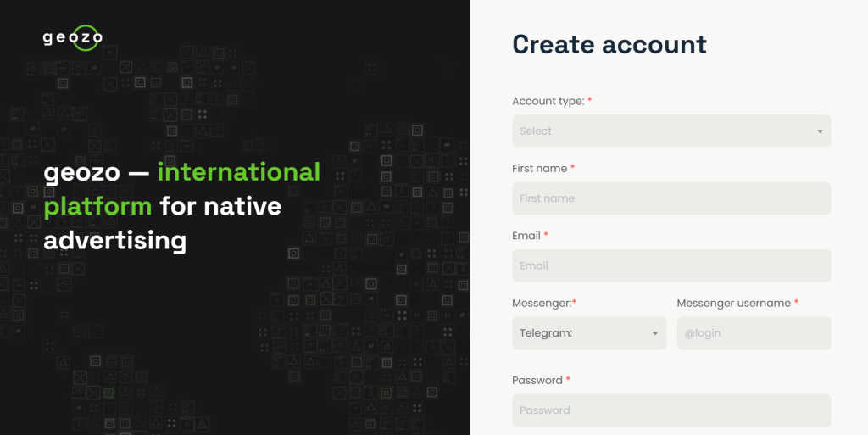
Task: Click the Account type dropdown arrow
Action: pyautogui.click(x=820, y=131)
